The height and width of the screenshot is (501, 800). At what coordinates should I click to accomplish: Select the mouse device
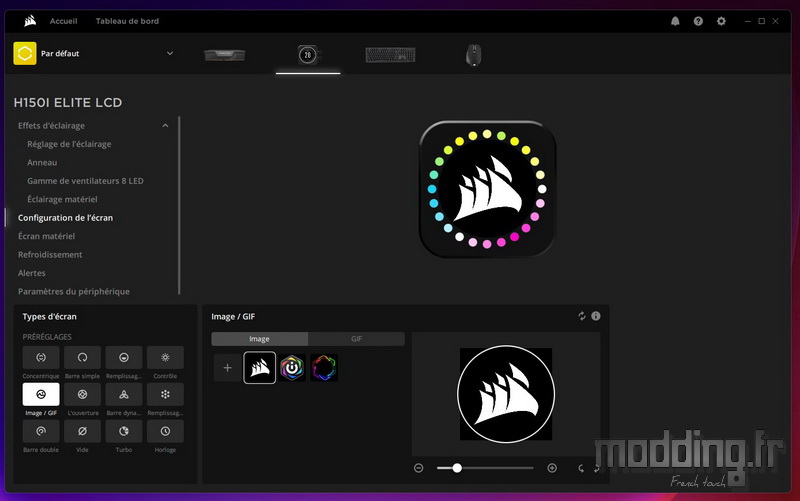[x=473, y=55]
